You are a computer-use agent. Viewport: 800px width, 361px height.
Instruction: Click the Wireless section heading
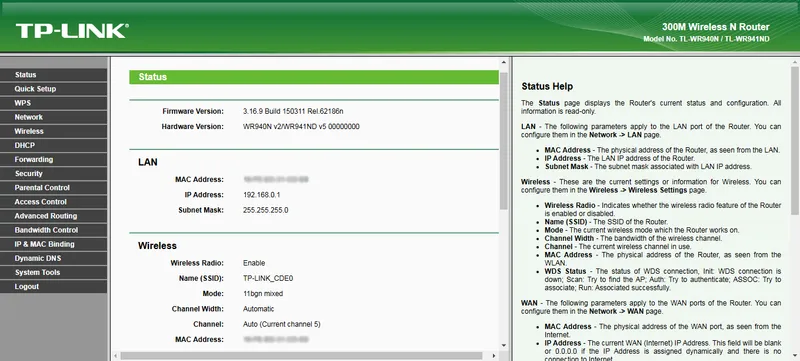pos(157,246)
